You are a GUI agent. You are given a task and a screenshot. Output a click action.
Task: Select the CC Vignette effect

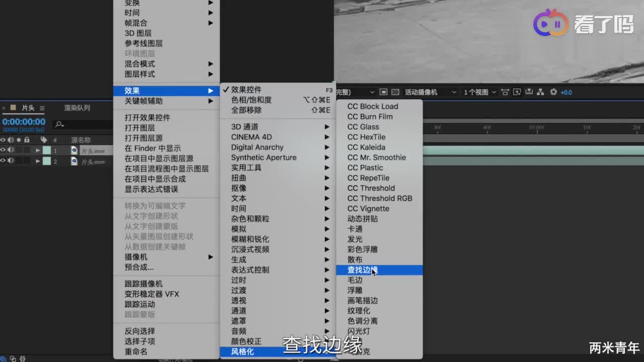(x=368, y=208)
